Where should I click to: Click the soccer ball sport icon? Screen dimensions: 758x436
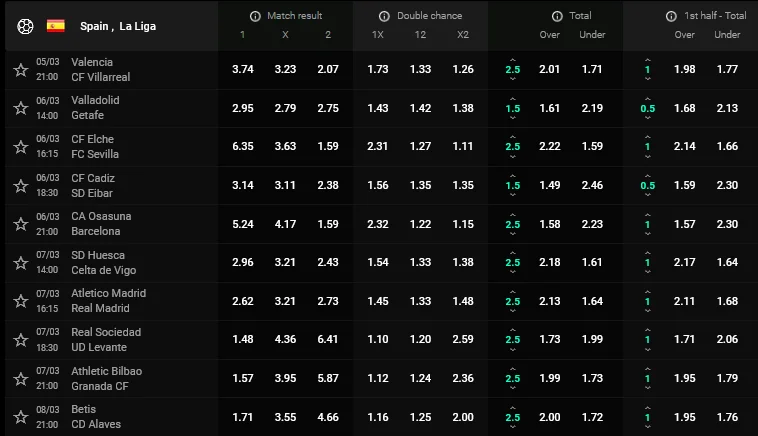[25, 25]
